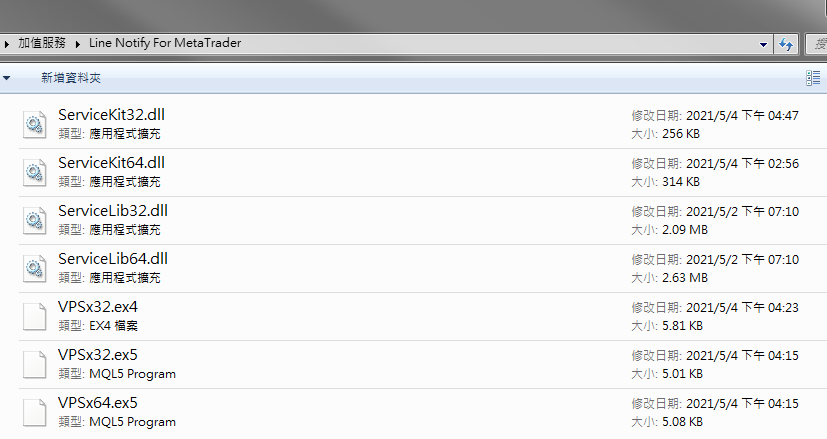This screenshot has height=439, width=827.
Task: Click the VPSx32.ex4 blank file icon
Action: pos(34,316)
